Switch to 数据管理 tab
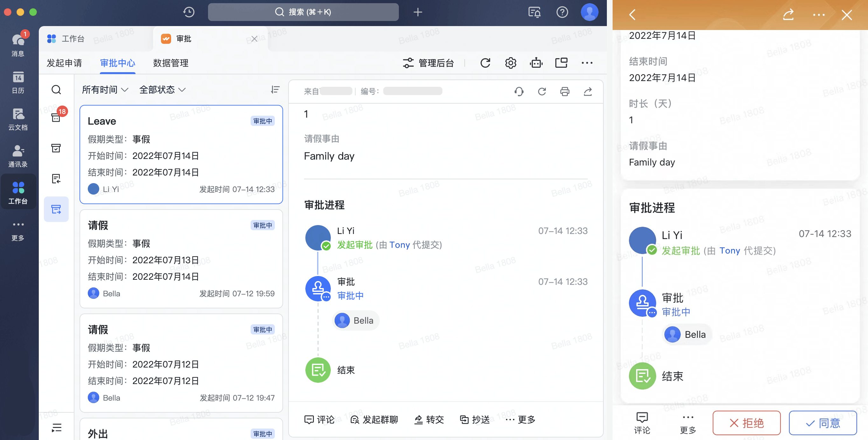 point(170,63)
